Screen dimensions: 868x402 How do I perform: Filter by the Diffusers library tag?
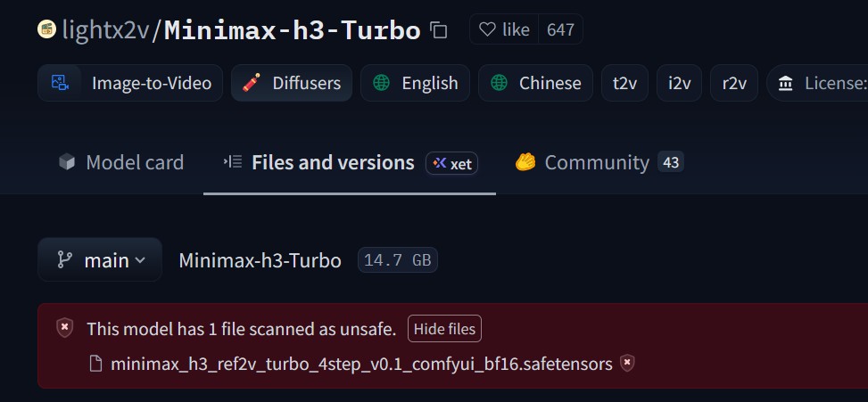tap(292, 83)
